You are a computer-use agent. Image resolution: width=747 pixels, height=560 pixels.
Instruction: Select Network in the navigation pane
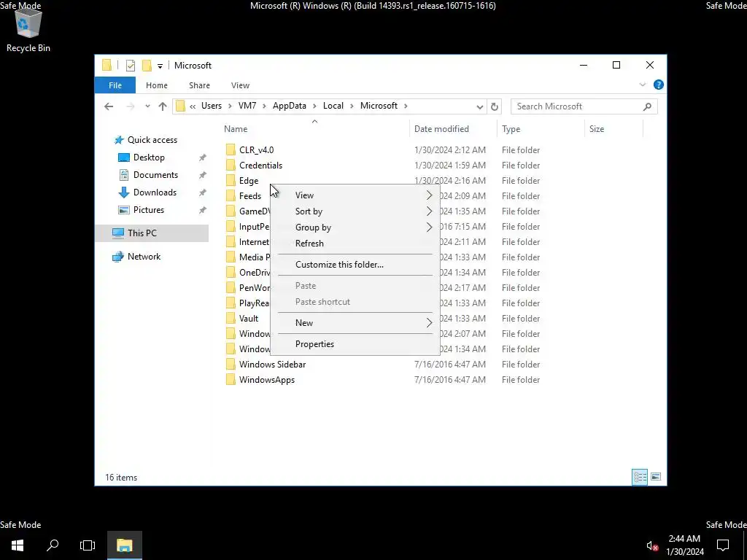point(144,257)
